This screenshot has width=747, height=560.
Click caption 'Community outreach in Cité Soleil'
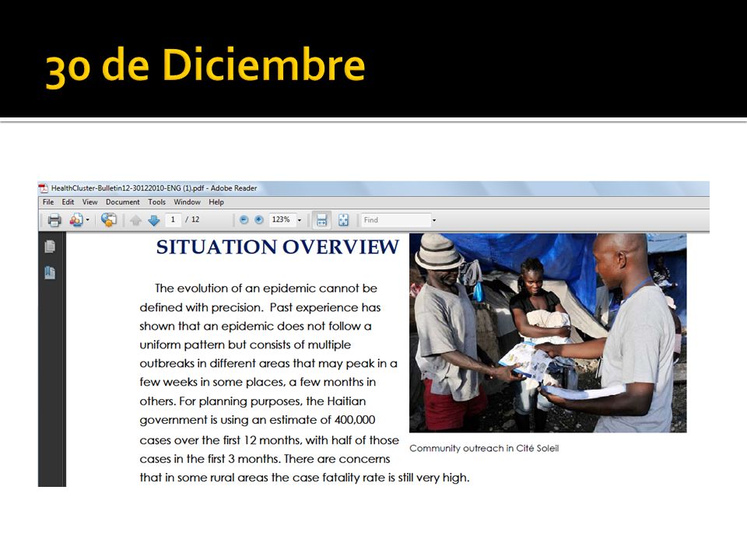coord(484,448)
